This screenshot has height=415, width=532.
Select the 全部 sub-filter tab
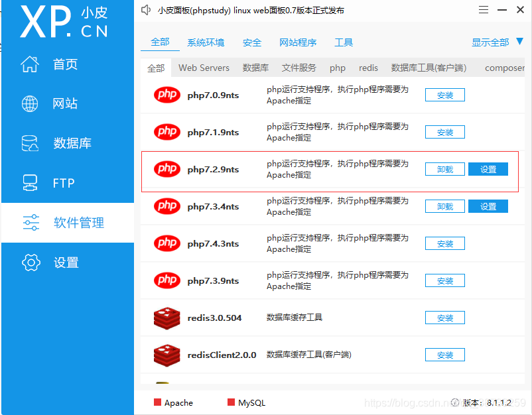[x=156, y=68]
